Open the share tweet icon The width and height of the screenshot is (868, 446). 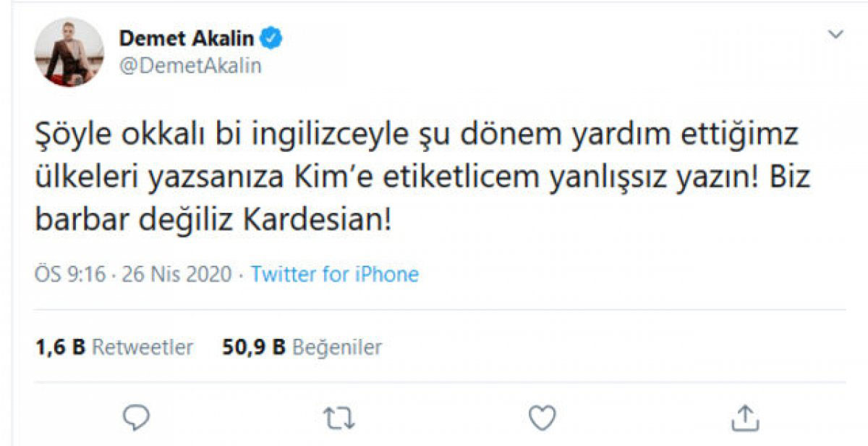744,416
